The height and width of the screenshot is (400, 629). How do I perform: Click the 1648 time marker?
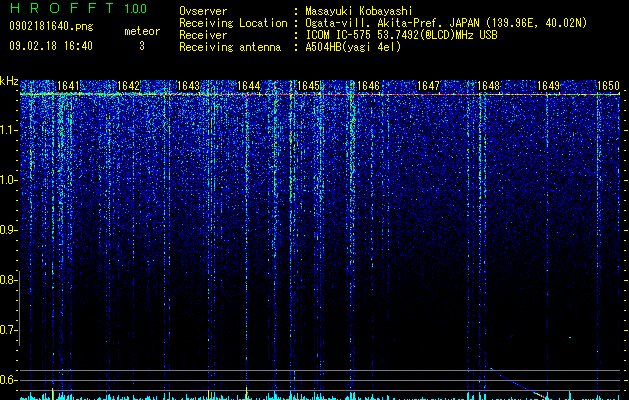pyautogui.click(x=489, y=86)
